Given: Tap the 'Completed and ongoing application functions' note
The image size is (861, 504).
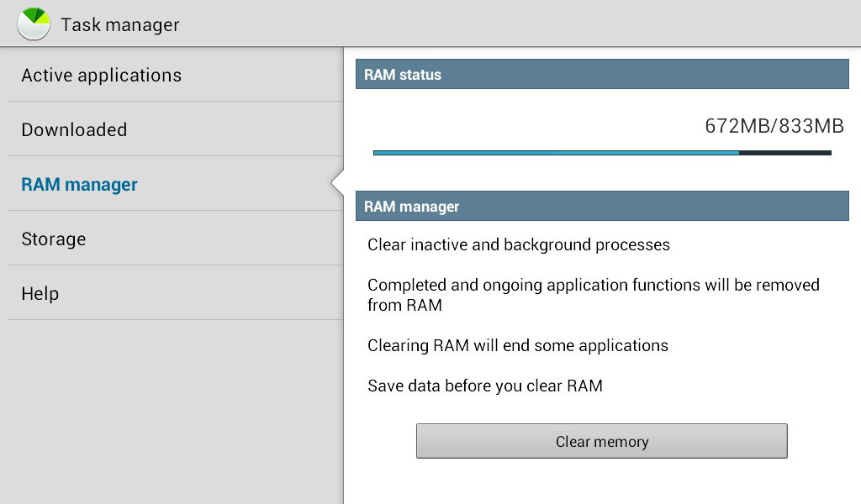Looking at the screenshot, I should point(593,295).
